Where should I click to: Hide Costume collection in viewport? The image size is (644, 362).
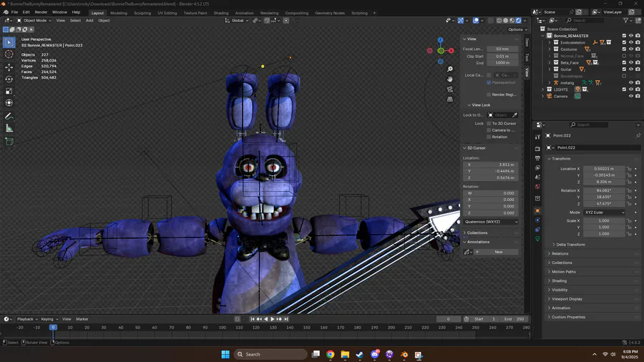point(631,49)
